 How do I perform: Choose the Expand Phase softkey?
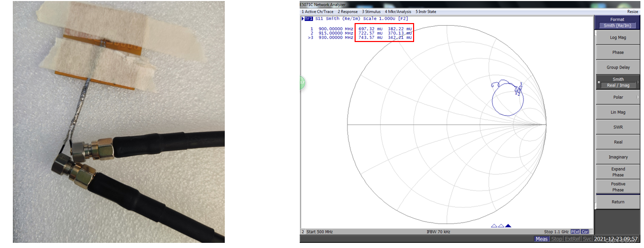618,172
